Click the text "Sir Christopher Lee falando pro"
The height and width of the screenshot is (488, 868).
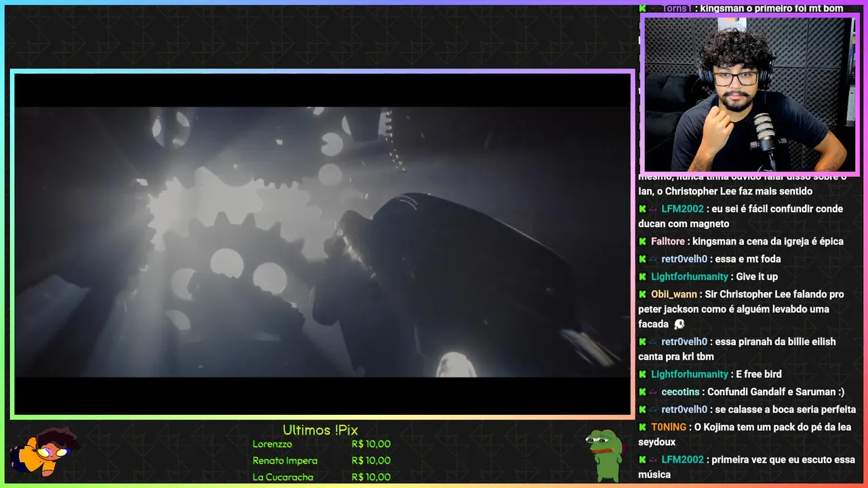coord(774,294)
